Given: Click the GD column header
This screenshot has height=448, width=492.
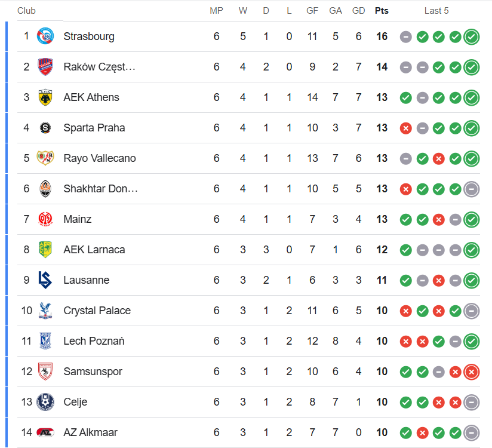Looking at the screenshot, I should point(358,11).
